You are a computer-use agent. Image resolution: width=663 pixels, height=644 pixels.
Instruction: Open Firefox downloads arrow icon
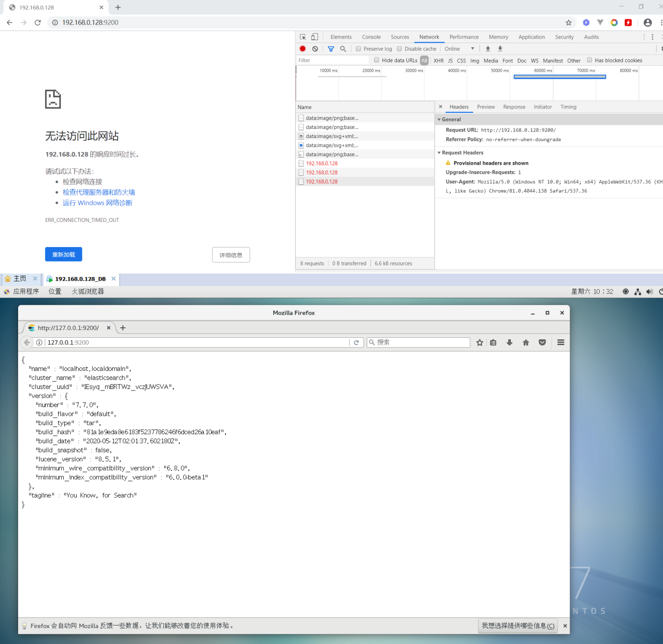click(509, 342)
